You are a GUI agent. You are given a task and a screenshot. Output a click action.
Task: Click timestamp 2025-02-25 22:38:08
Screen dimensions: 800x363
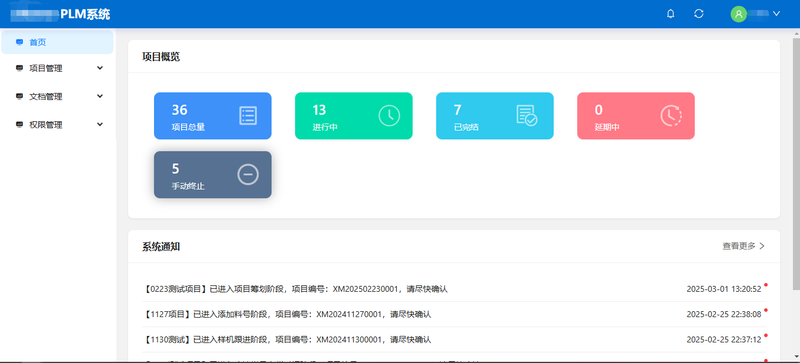pos(723,314)
